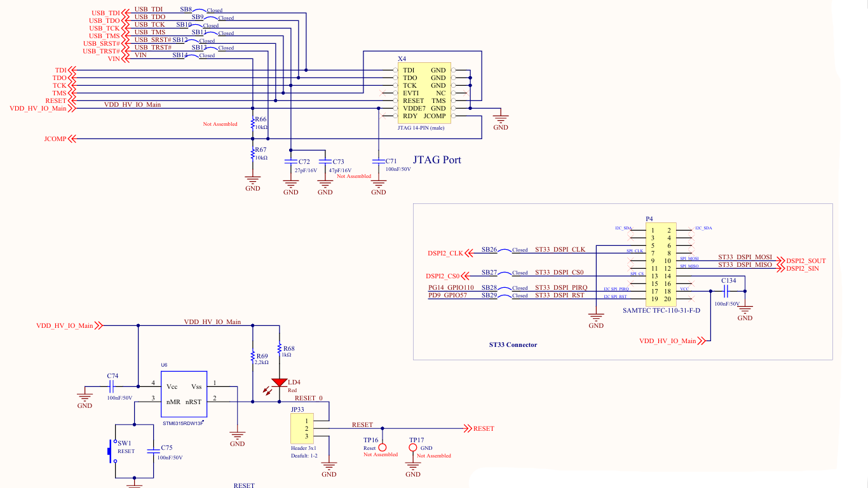This screenshot has width=868, height=488.
Task: Select solder bridge SB29
Action: [505, 295]
